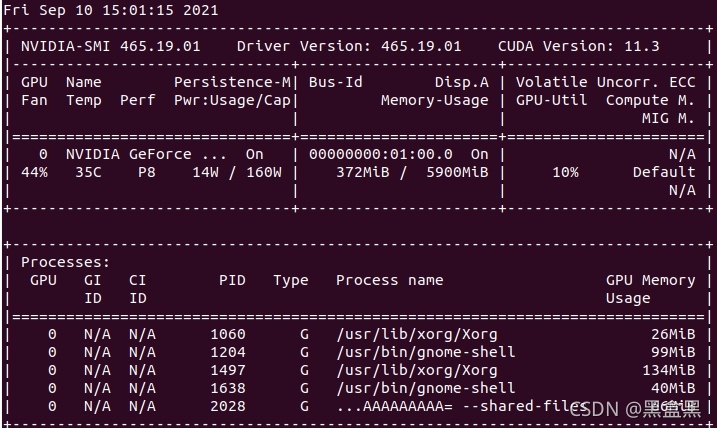Click CUDA Version 11.3 text

[579, 46]
